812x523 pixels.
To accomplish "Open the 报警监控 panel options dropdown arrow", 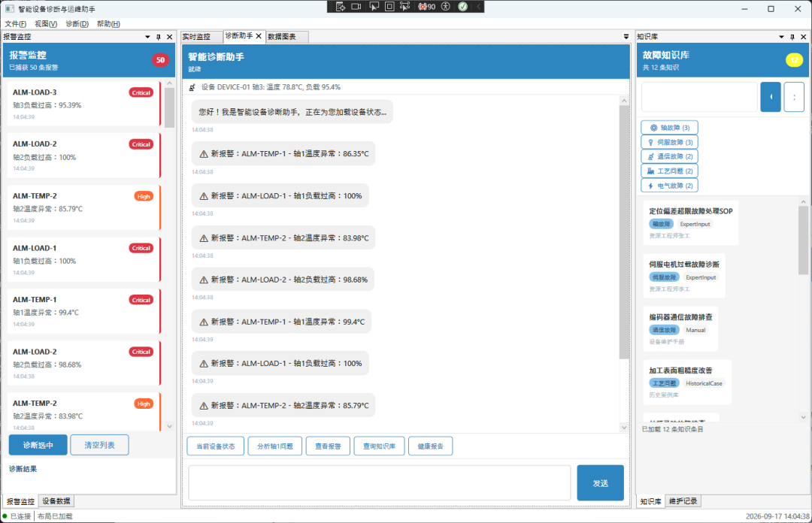I will pos(147,37).
